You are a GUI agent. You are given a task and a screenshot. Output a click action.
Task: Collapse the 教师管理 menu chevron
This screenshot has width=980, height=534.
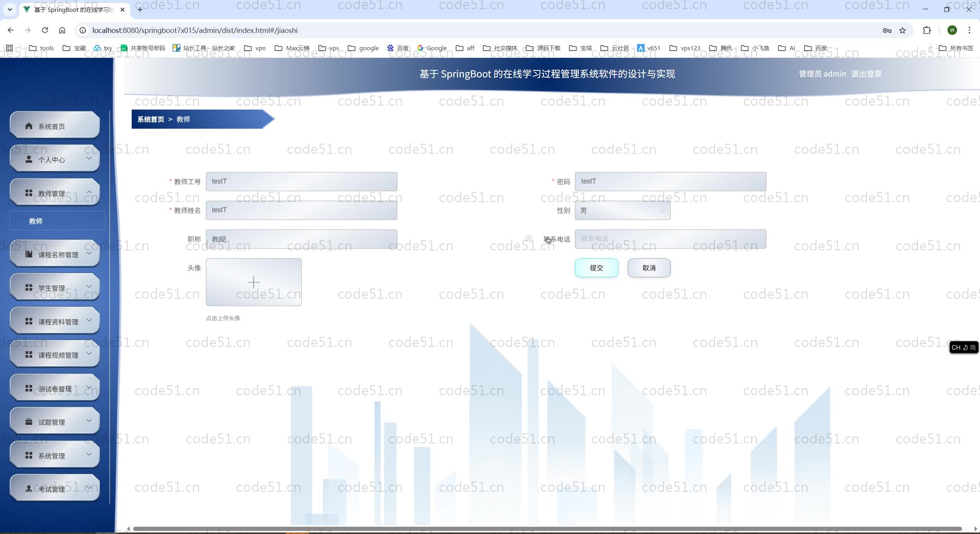[89, 192]
